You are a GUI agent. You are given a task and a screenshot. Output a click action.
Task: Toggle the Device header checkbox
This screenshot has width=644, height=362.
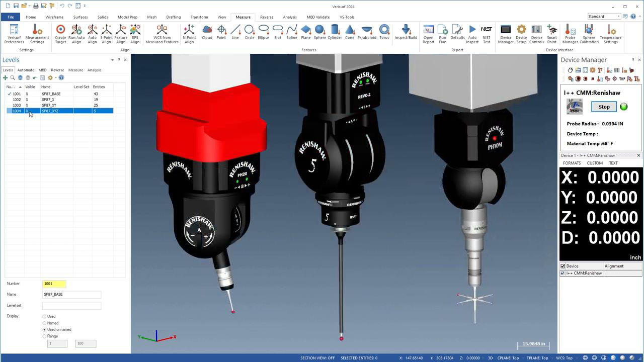pos(562,266)
